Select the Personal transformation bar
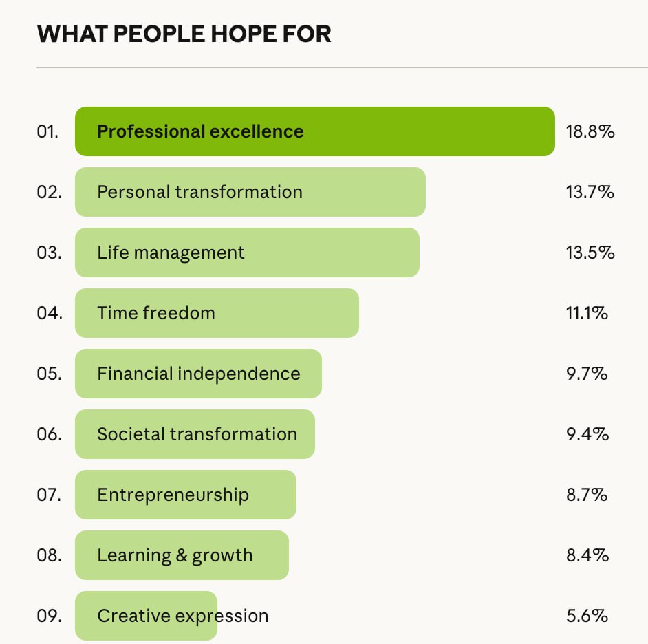 point(250,192)
